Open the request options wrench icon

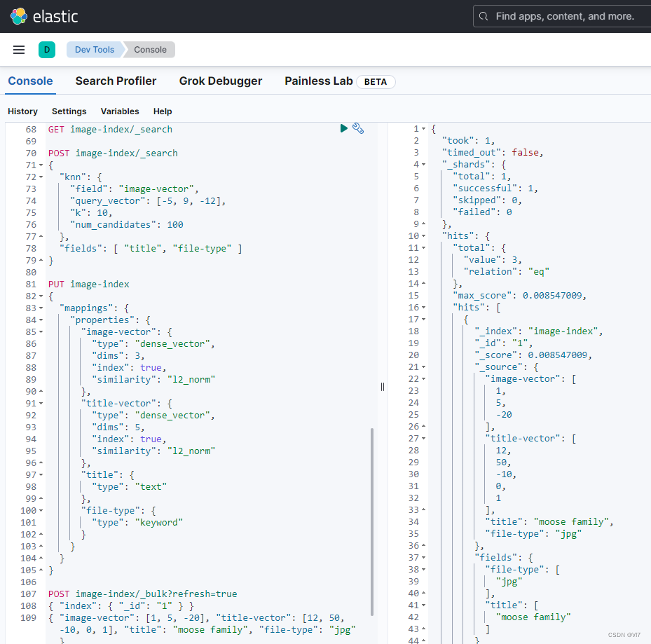coord(358,128)
